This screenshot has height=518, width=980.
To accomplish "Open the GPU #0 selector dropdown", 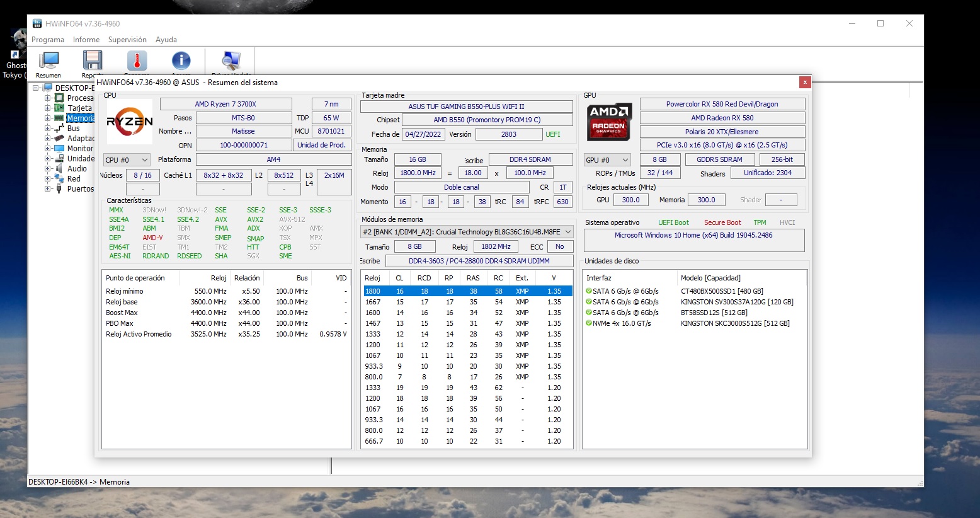I will (x=607, y=160).
